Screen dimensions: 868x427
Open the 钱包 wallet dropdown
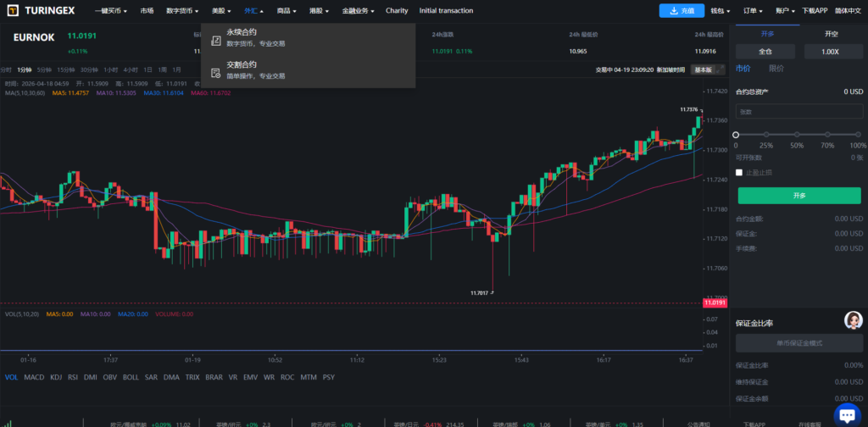pyautogui.click(x=720, y=11)
